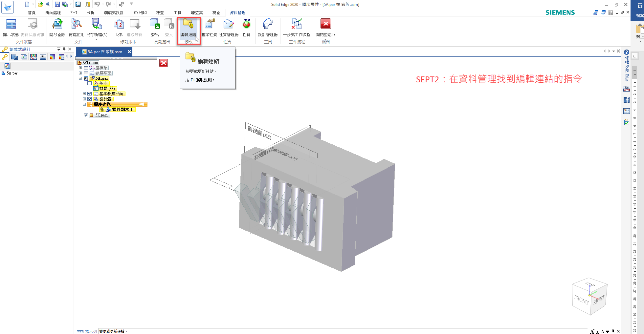Image resolution: width=644 pixels, height=334 pixels.
Task: Toggle the 5A.par display box
Action: pyautogui.click(x=86, y=78)
